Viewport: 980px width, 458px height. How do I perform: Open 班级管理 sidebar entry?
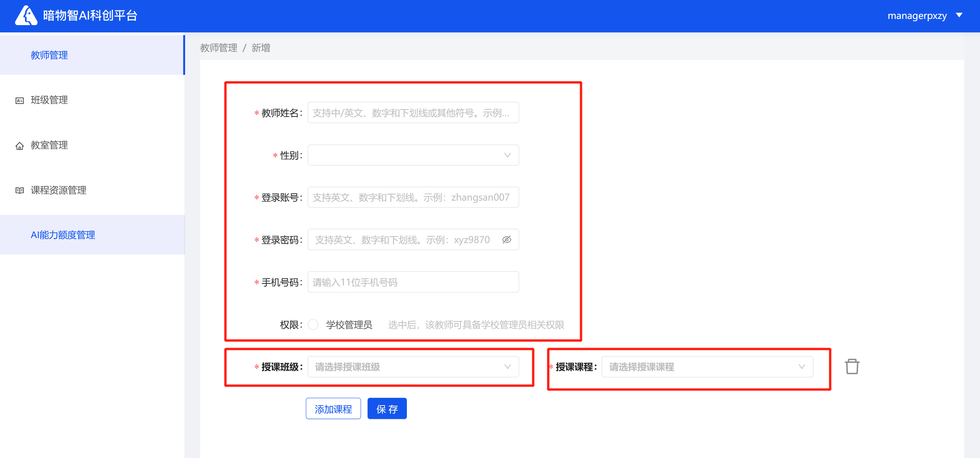(x=49, y=100)
